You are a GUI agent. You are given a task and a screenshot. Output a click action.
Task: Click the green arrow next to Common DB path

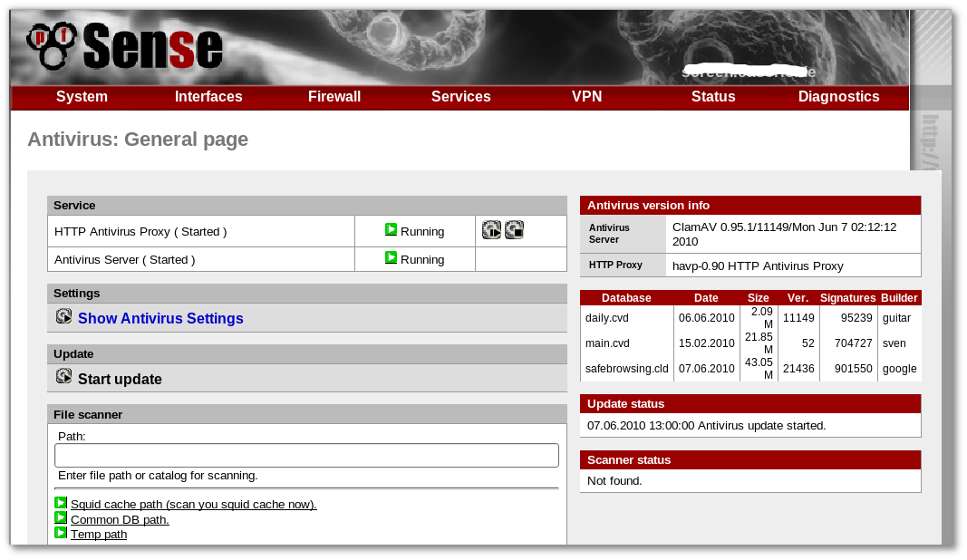(61, 517)
